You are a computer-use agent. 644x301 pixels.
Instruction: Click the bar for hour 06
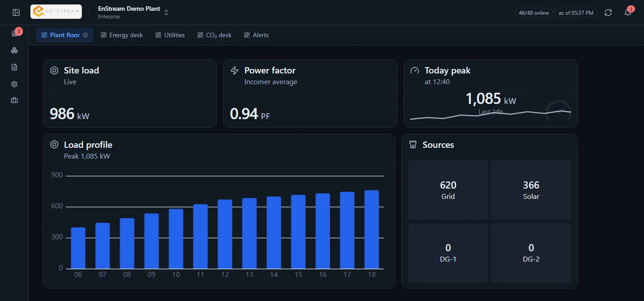(x=78, y=248)
